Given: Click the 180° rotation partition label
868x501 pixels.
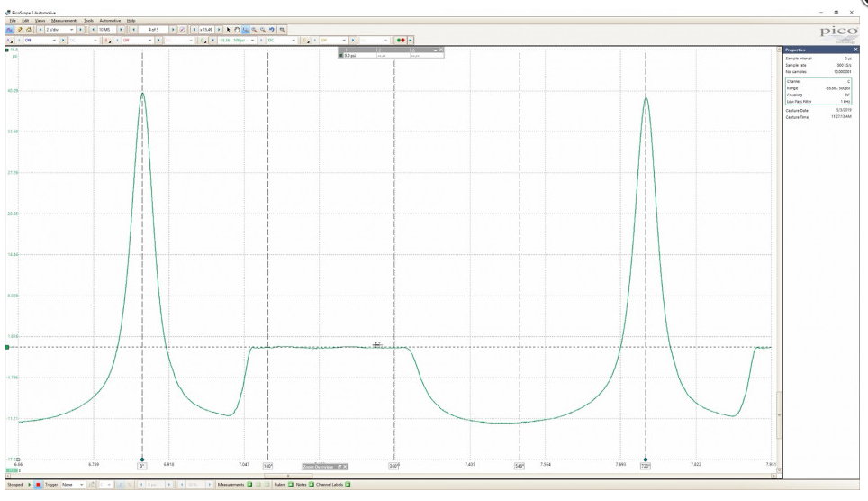Looking at the screenshot, I should pos(268,466).
